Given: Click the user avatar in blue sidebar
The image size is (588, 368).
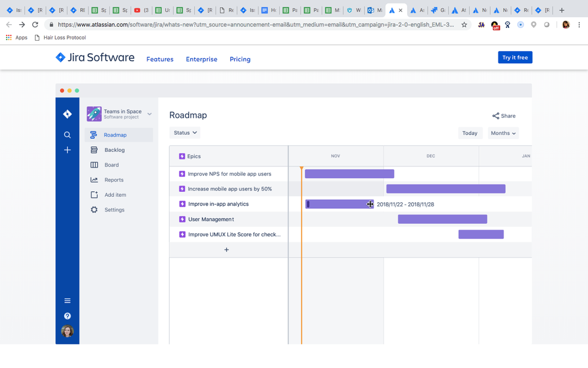Looking at the screenshot, I should 67,331.
